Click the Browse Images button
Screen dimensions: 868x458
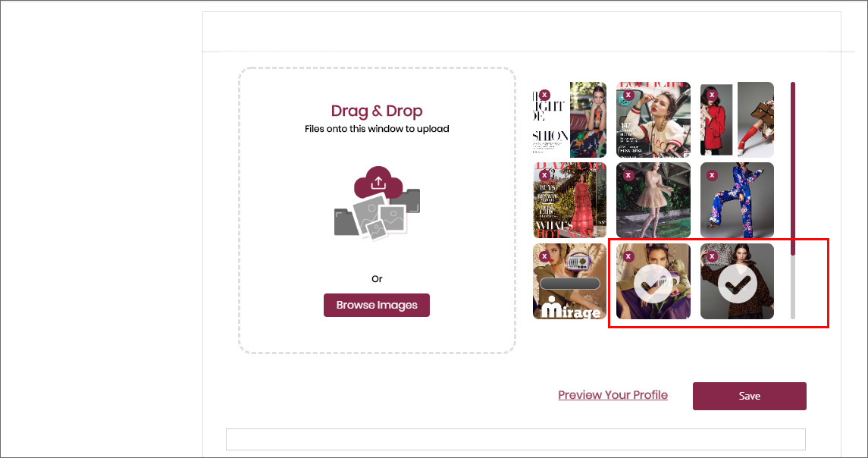click(x=377, y=305)
